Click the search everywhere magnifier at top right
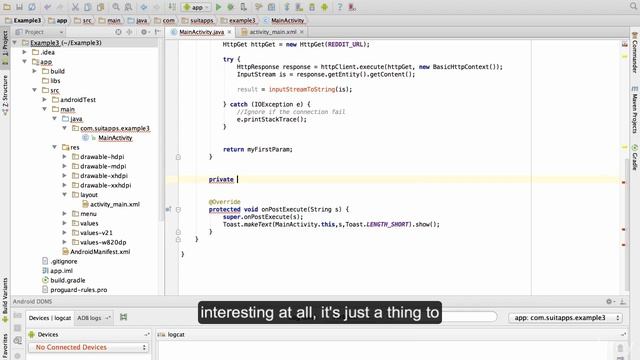The width and height of the screenshot is (640, 360). tap(633, 6)
